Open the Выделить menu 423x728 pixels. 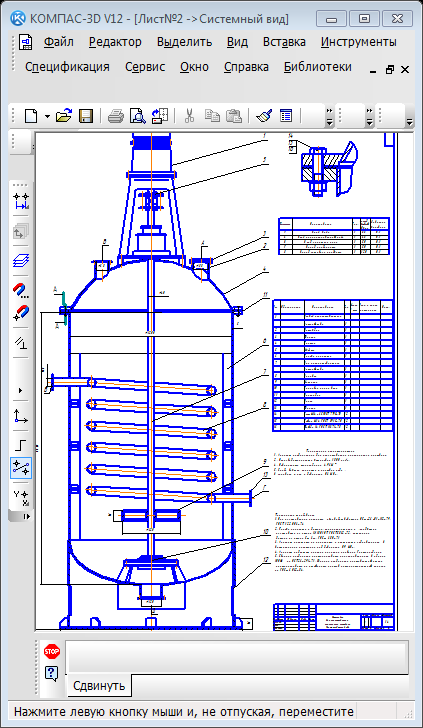click(184, 42)
